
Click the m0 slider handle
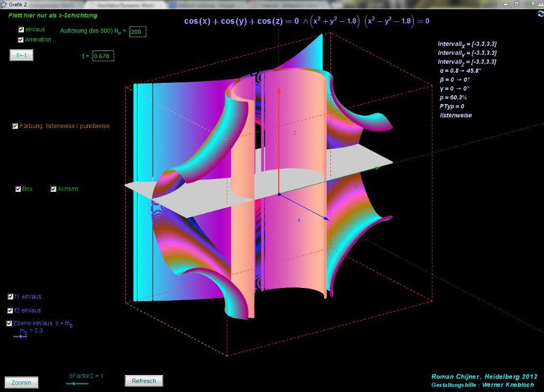[x=20, y=337]
